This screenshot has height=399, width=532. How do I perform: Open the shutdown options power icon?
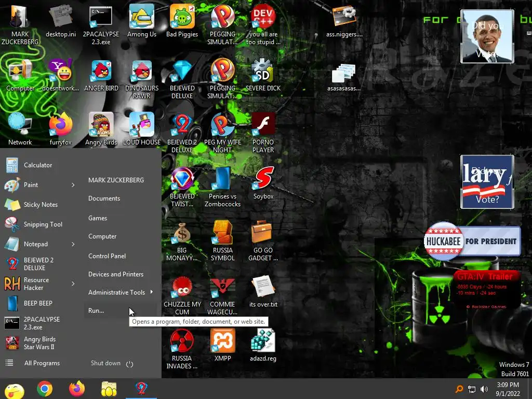tap(129, 364)
